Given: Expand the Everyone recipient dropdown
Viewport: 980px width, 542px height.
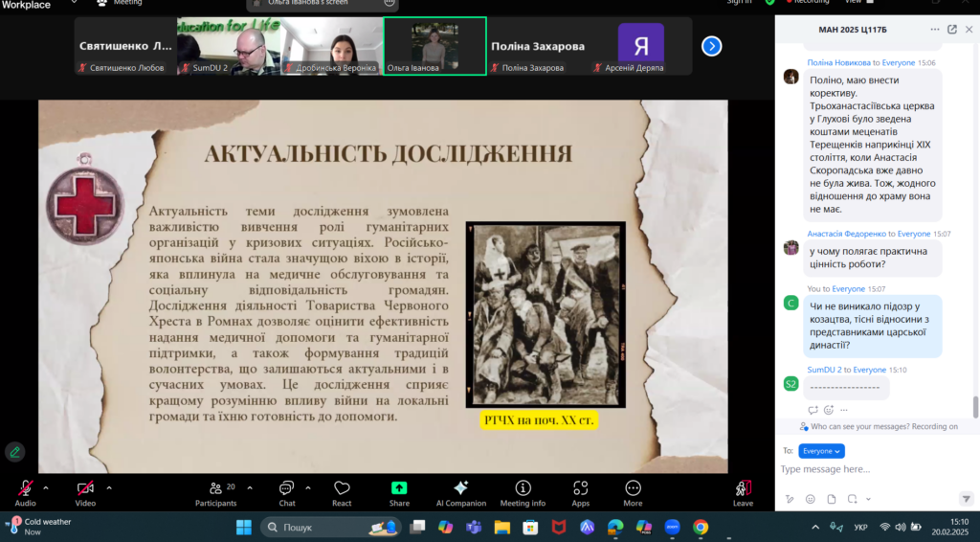Looking at the screenshot, I should point(821,451).
